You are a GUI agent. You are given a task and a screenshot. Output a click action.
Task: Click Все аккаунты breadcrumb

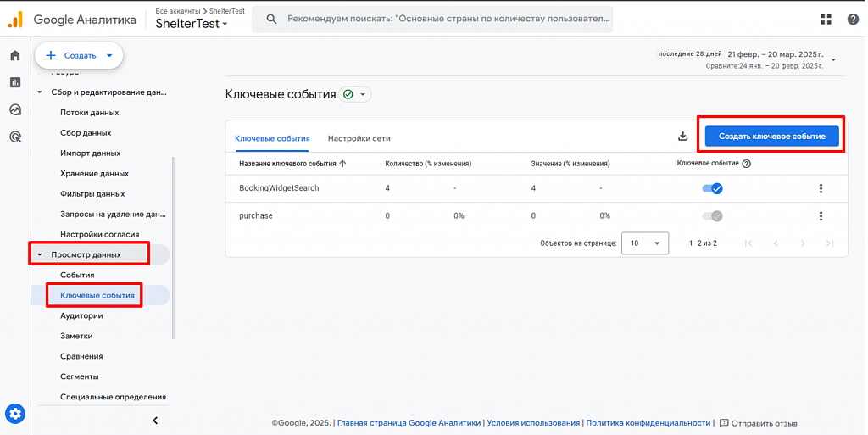(x=178, y=11)
